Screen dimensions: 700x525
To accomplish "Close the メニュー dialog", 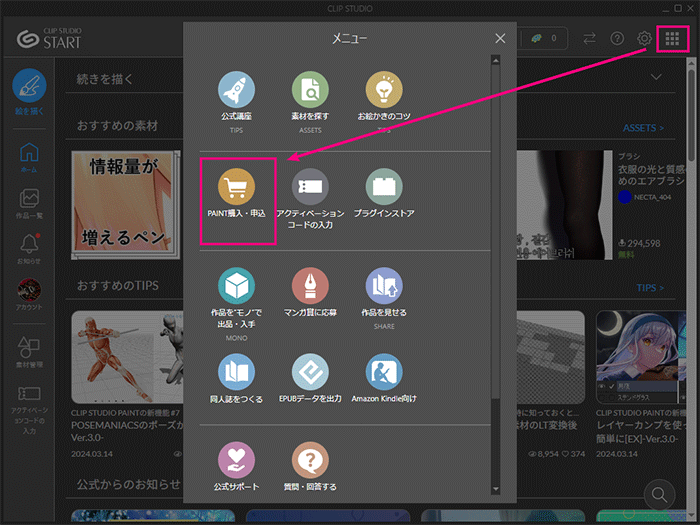I will coord(501,39).
